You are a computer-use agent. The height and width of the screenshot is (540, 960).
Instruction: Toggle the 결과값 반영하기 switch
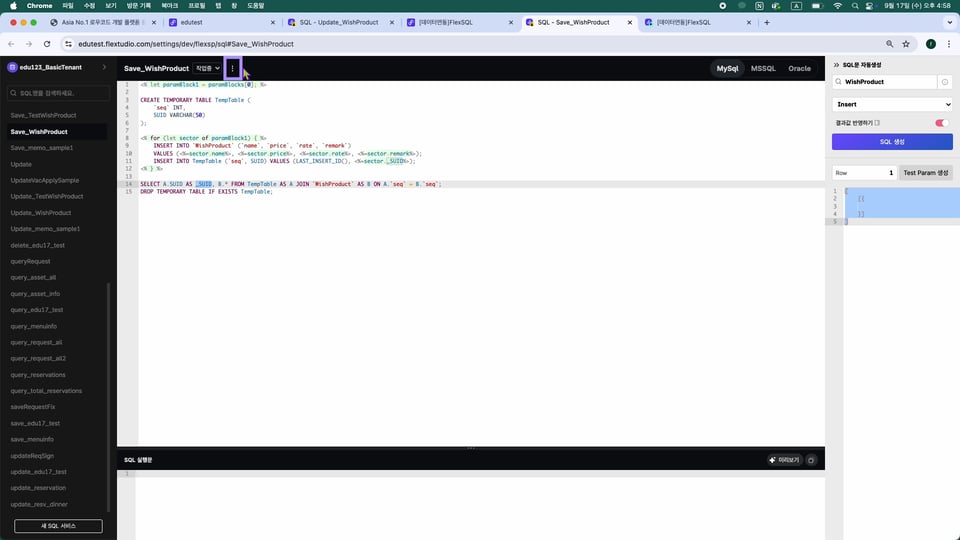coord(942,123)
